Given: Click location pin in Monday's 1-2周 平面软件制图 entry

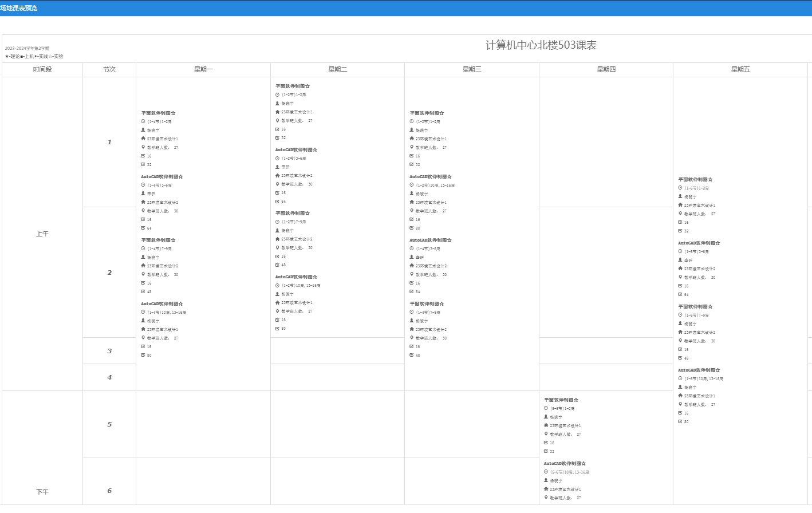Looking at the screenshot, I should click(143, 147).
